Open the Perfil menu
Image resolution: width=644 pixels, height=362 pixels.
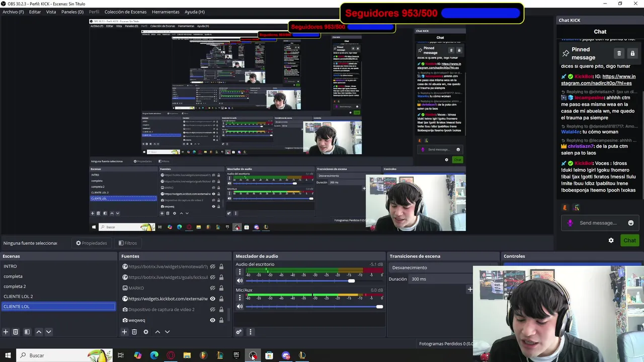click(x=94, y=12)
